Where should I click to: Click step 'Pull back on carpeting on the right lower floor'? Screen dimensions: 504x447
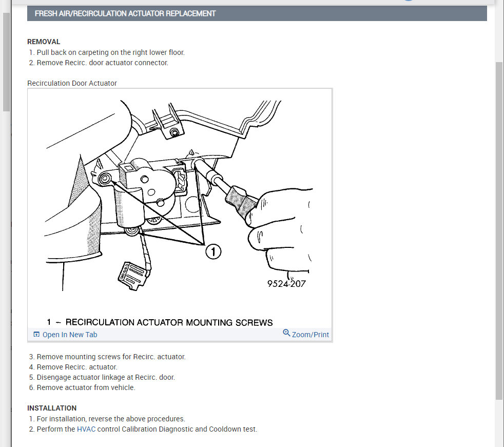(x=110, y=52)
